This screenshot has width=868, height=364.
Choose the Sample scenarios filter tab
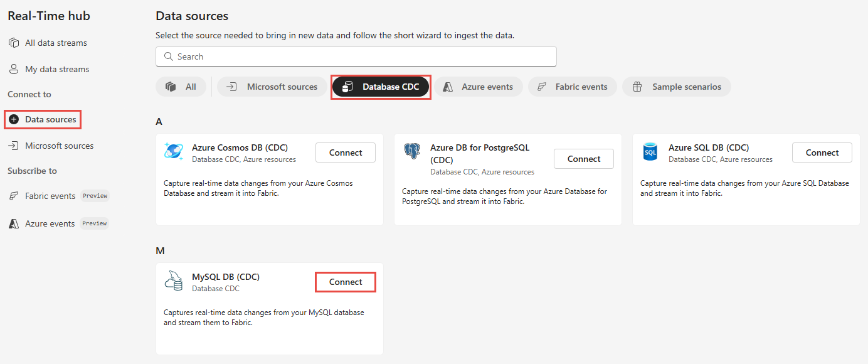[677, 87]
